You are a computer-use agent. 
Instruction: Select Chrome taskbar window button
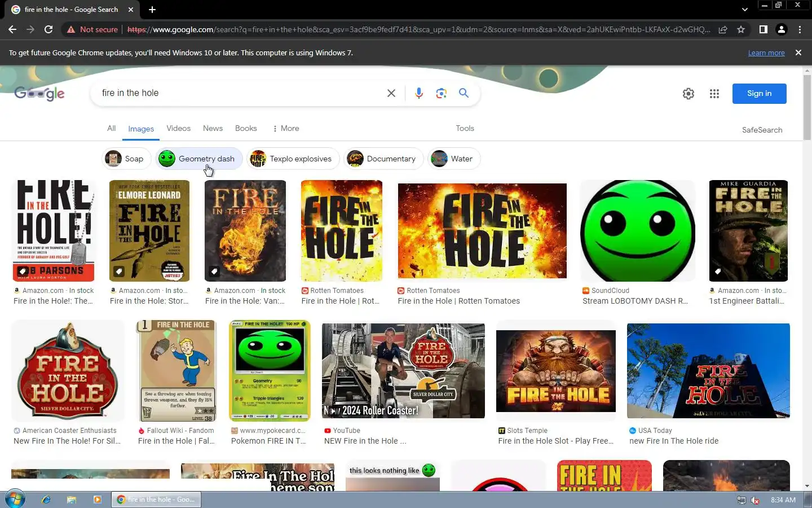coord(156,500)
